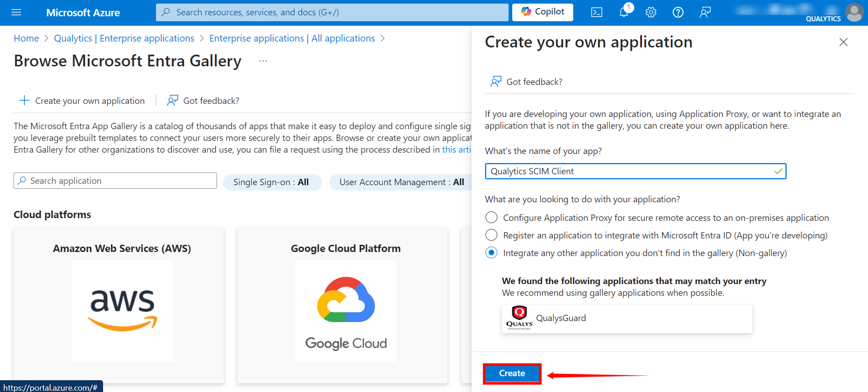Image resolution: width=868 pixels, height=392 pixels.
Task: Open portal settings gear
Action: pyautogui.click(x=651, y=13)
